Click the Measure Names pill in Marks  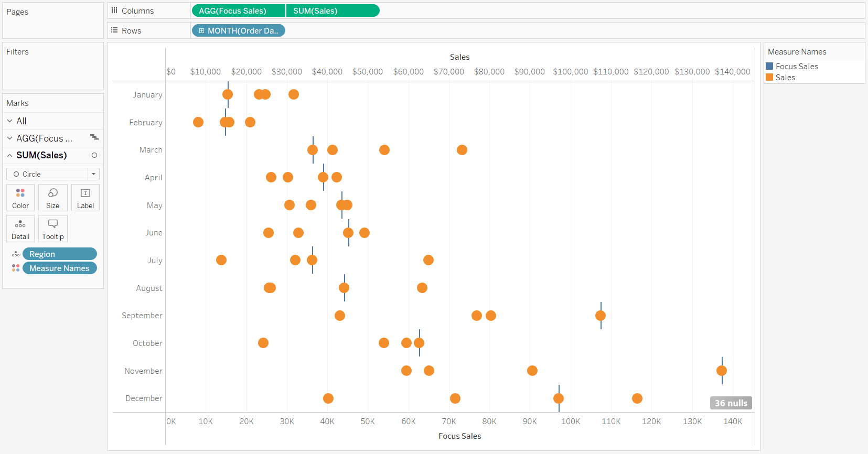[x=59, y=268]
